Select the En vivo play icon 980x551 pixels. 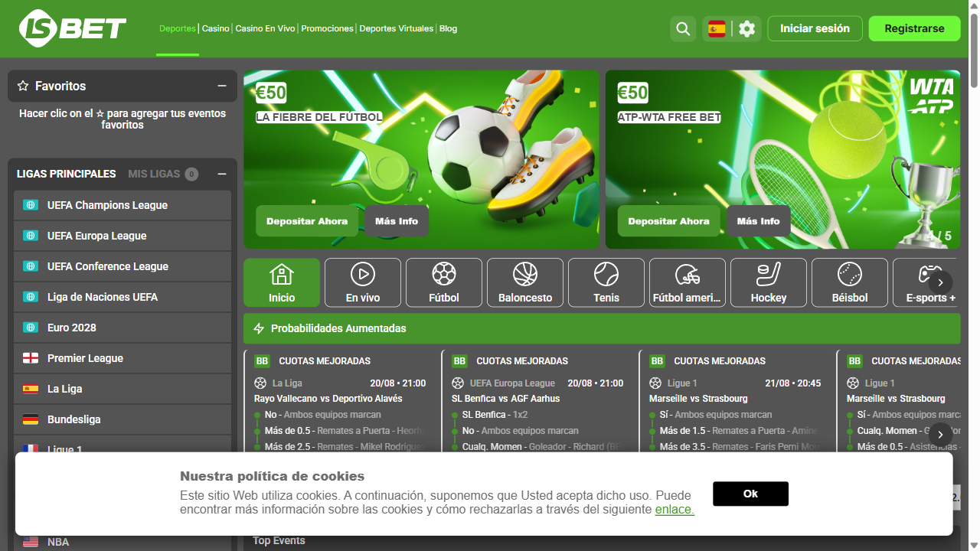coord(363,274)
